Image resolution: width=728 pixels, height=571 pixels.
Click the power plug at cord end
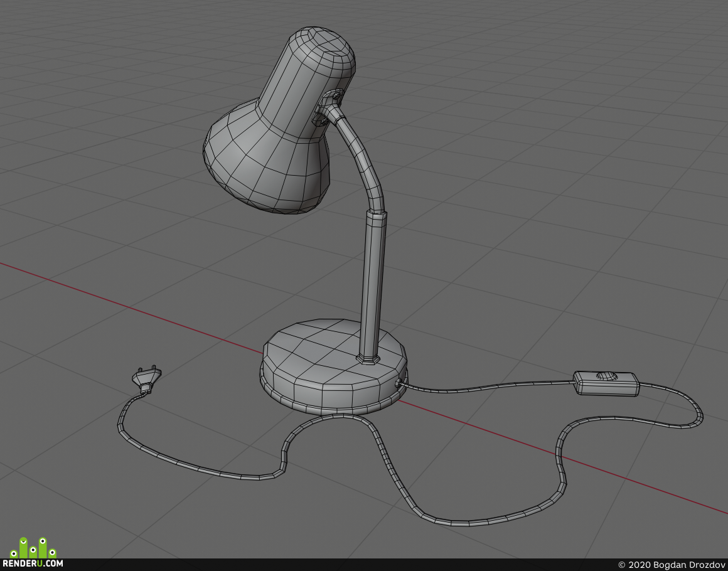point(146,379)
